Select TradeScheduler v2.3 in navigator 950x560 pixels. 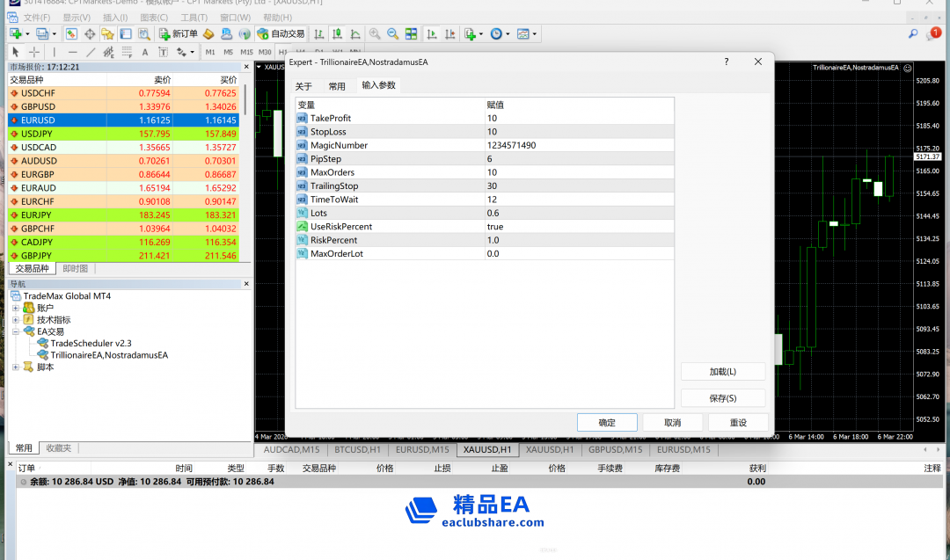coord(91,344)
